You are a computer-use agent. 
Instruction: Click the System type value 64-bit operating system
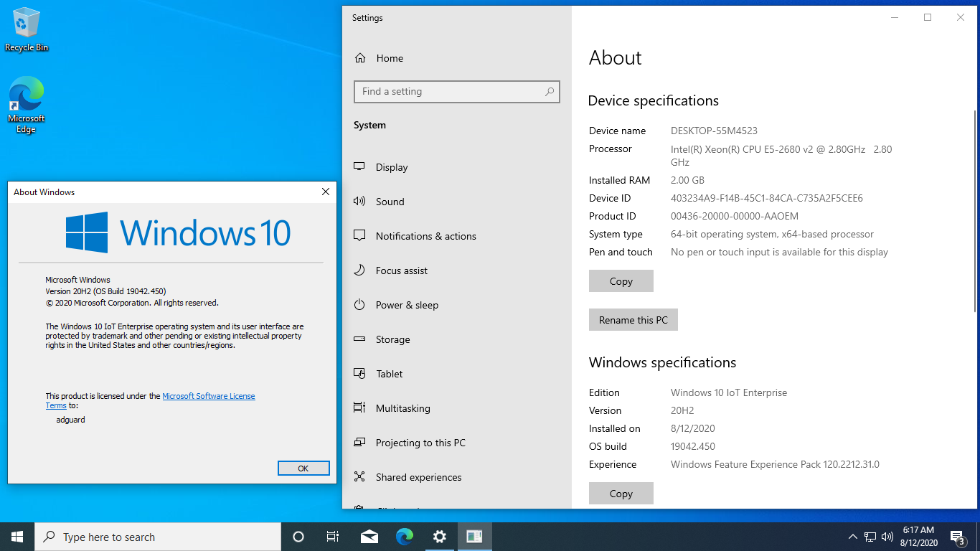tap(772, 234)
